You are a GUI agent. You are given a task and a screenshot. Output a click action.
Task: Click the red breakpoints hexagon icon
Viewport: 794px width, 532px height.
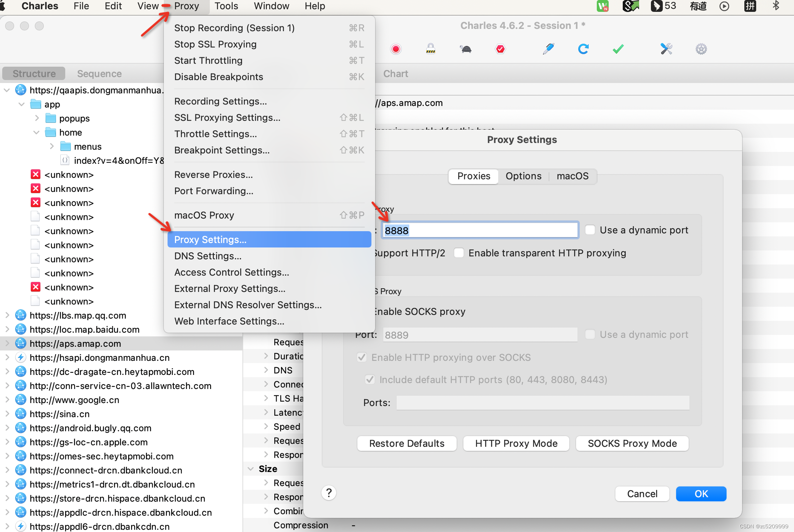click(500, 49)
